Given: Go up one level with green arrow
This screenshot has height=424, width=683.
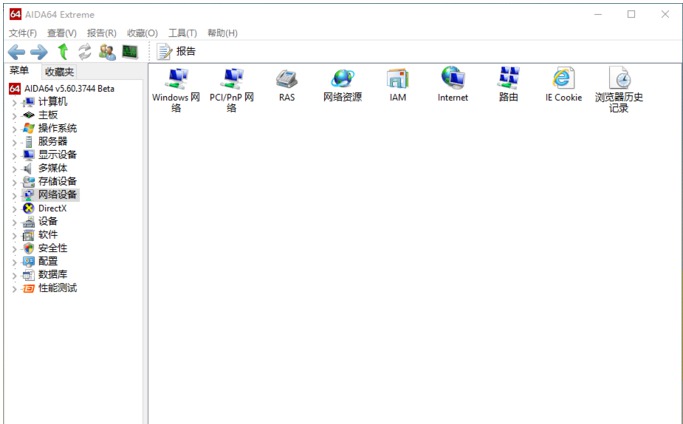Looking at the screenshot, I should click(63, 52).
